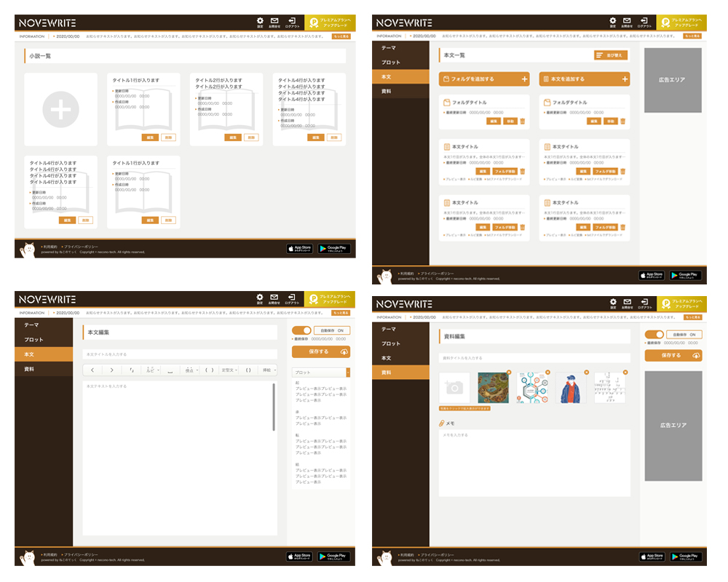Click the right arrow icon in the 本文編集 toolbar

tap(111, 370)
